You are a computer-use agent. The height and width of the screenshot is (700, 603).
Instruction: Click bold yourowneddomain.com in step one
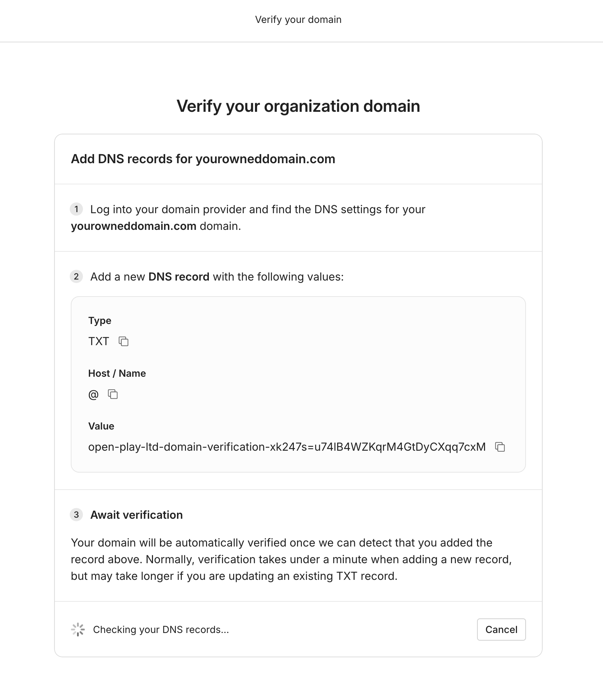[x=134, y=226]
